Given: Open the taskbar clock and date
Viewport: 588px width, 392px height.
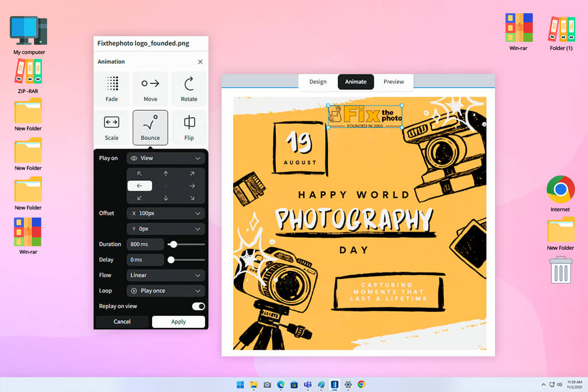Looking at the screenshot, I should pyautogui.click(x=574, y=385).
